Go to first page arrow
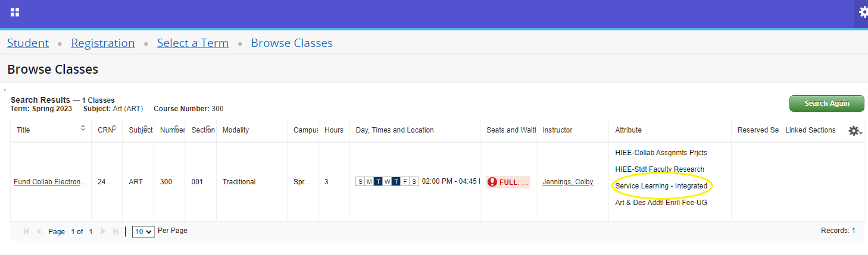The width and height of the screenshot is (868, 255). coord(26,231)
